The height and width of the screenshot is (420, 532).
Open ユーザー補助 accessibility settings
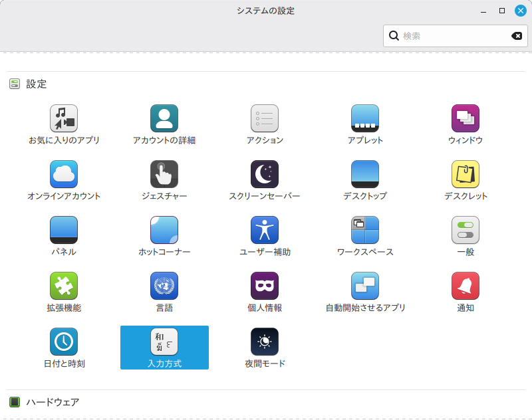click(x=265, y=231)
